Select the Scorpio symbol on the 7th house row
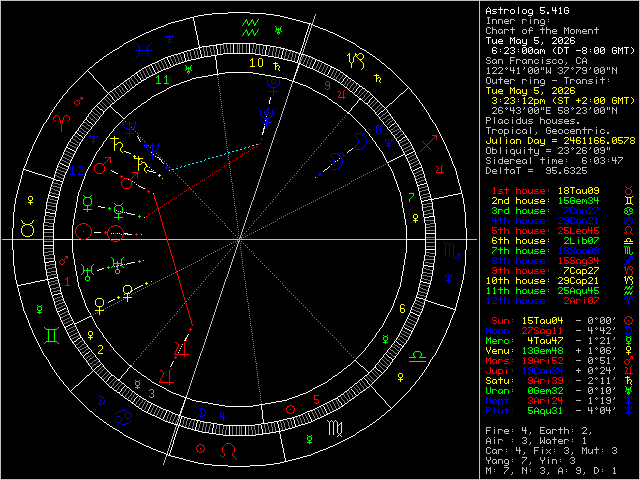 pyautogui.click(x=629, y=251)
